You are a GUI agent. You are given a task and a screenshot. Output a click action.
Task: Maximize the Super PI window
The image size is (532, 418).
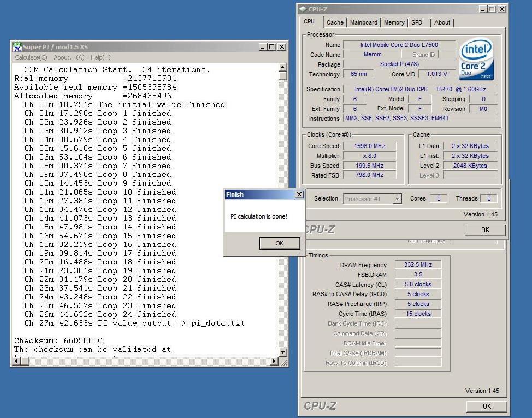[x=271, y=47]
